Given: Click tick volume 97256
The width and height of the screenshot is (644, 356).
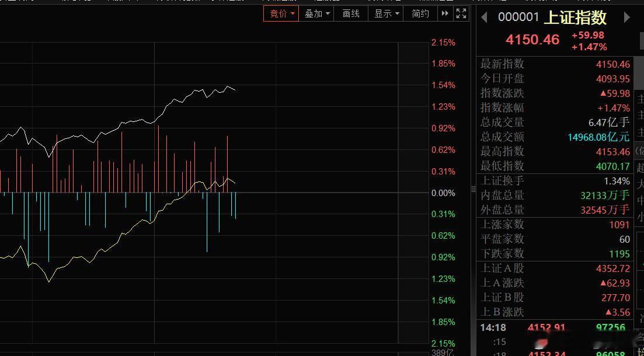Looking at the screenshot, I should [x=610, y=327].
